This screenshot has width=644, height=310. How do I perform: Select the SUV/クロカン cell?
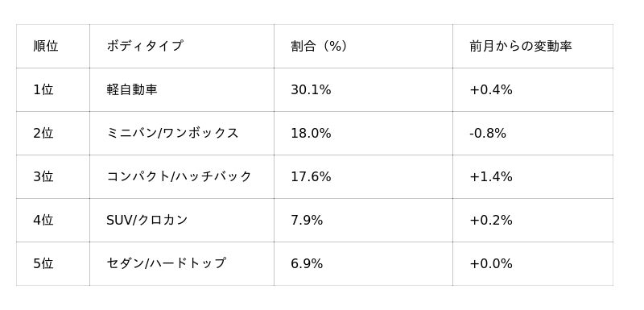(x=182, y=220)
